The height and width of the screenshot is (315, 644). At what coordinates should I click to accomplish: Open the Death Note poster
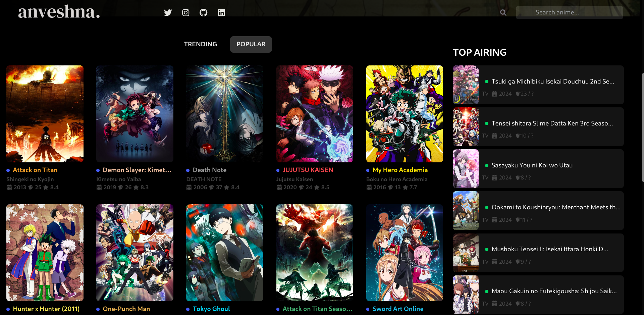tap(225, 114)
